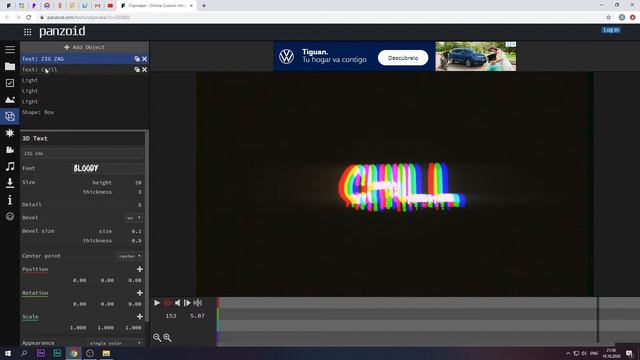Click the Log in button
This screenshot has height=360, width=640.
click(x=611, y=30)
